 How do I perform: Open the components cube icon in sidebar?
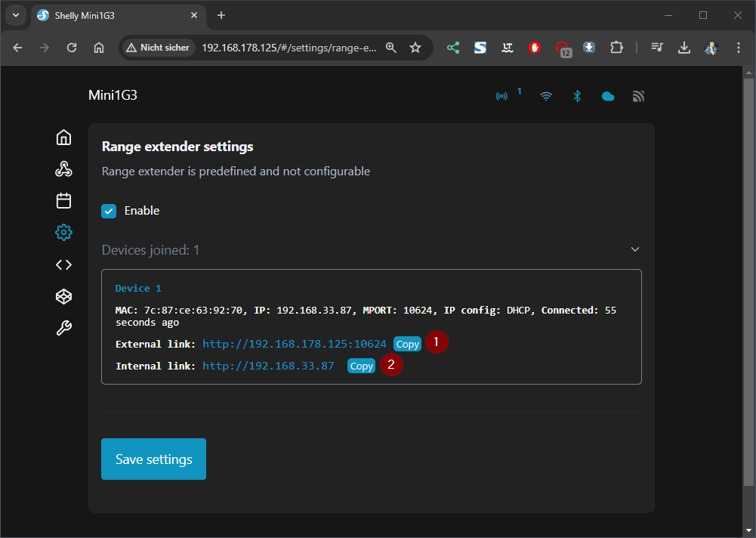tap(64, 296)
